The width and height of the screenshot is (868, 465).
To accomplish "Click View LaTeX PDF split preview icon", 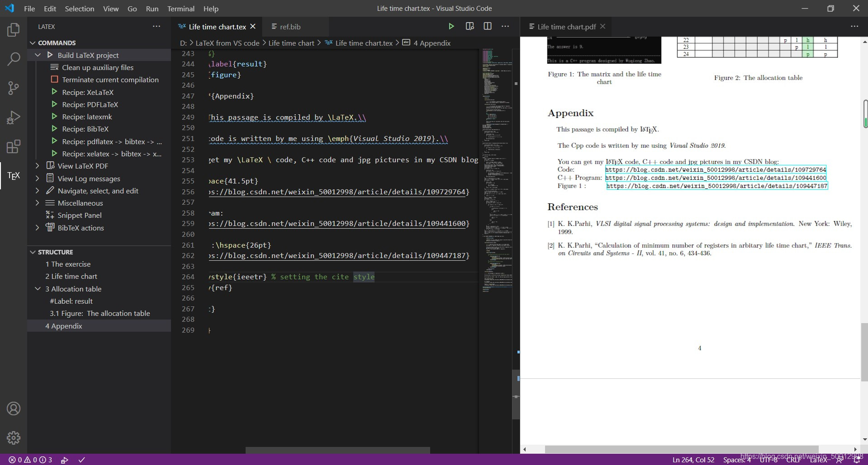I will pyautogui.click(x=470, y=27).
